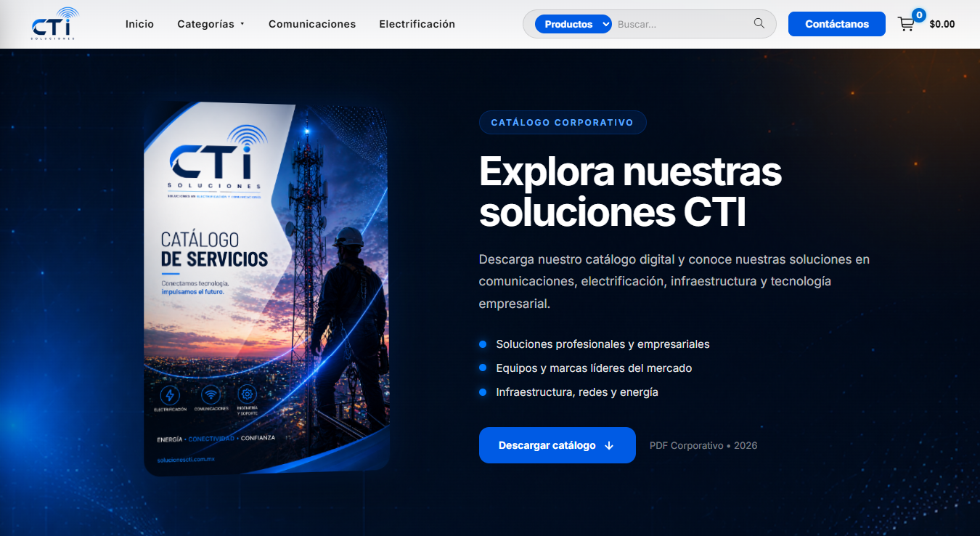
Task: Click the Comunicaciones wifi icon on cover
Action: click(211, 394)
